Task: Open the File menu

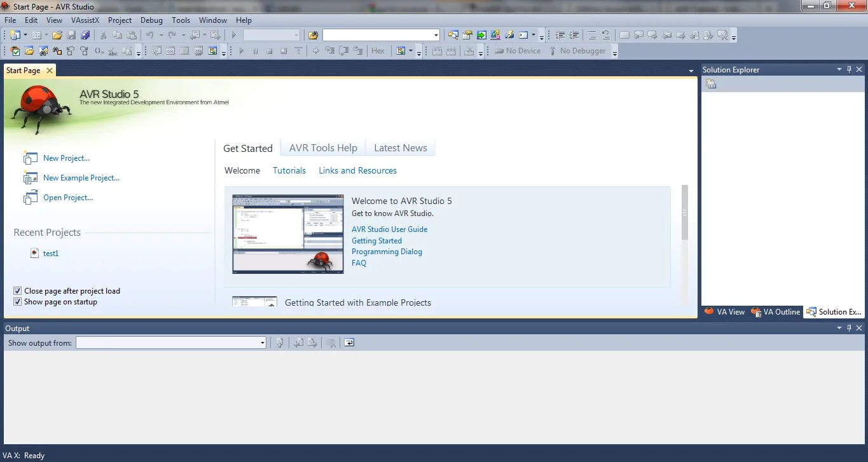Action: 10,20
